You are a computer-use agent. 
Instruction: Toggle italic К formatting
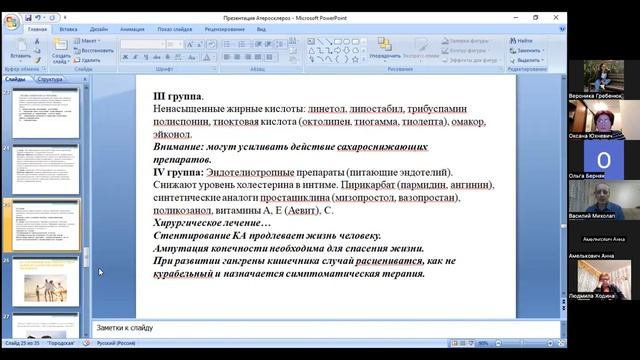click(x=136, y=58)
